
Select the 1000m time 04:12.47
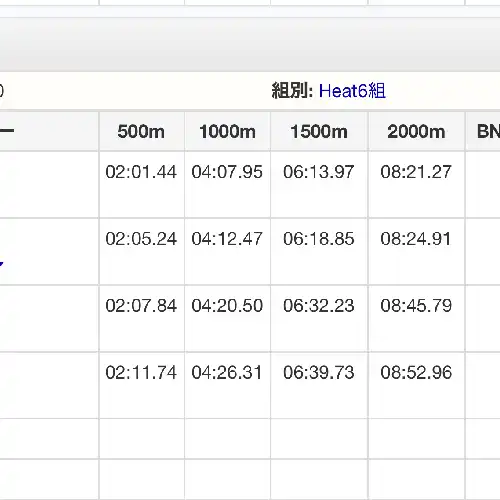227,239
